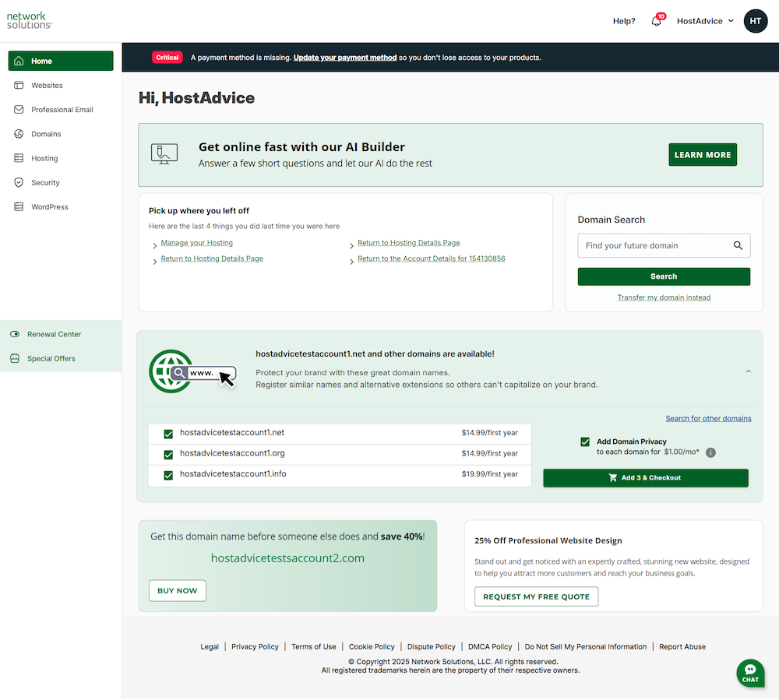Collapse the available domains panel
This screenshot has width=779, height=700.
click(x=748, y=371)
